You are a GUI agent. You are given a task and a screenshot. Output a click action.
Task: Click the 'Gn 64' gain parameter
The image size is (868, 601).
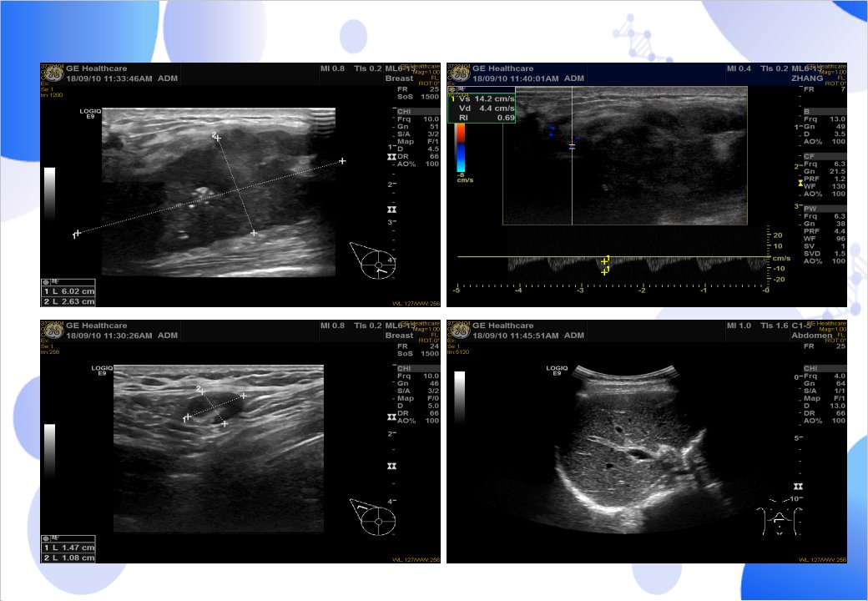[825, 383]
